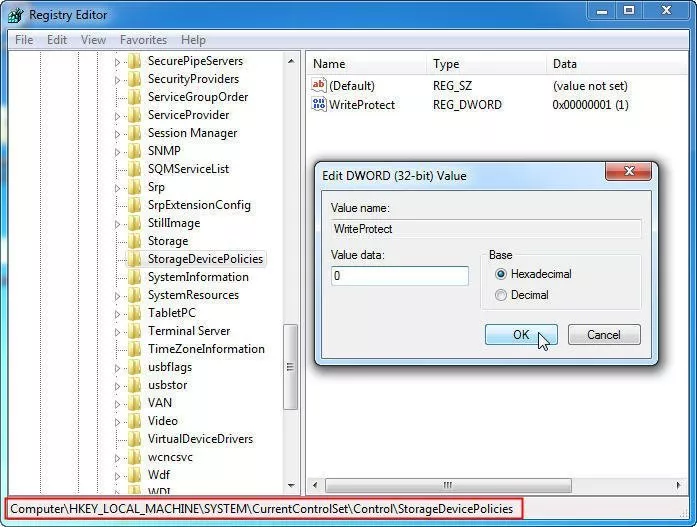The image size is (697, 527).
Task: Expand the StillImage tree node
Action: (x=117, y=224)
